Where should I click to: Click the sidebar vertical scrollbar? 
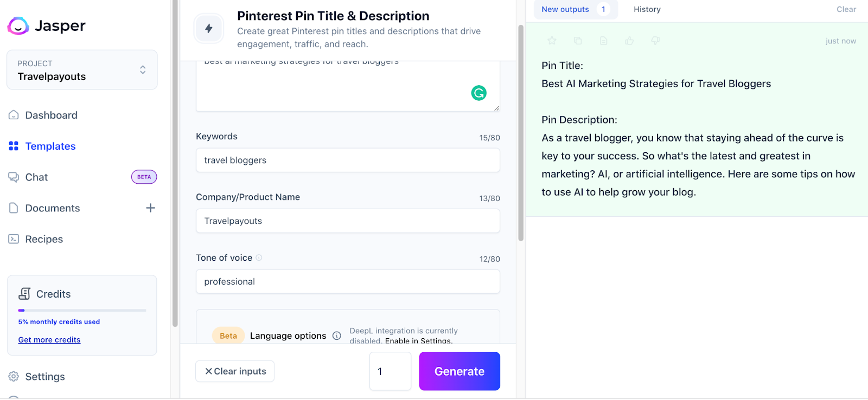[175, 163]
